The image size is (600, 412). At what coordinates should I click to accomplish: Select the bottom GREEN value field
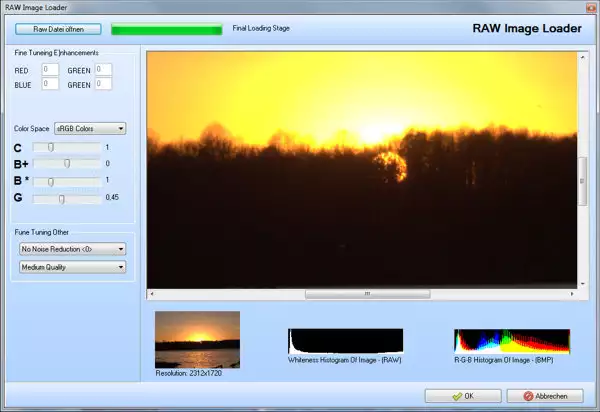click(103, 85)
